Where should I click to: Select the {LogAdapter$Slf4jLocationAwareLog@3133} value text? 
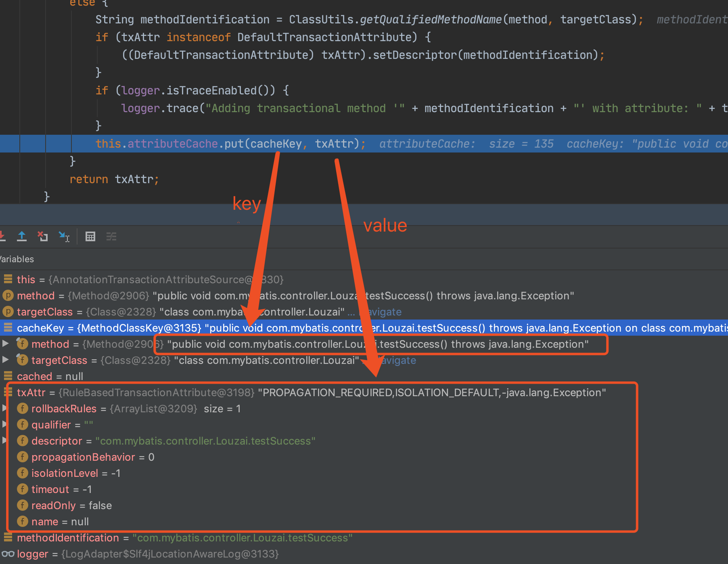pos(170,554)
